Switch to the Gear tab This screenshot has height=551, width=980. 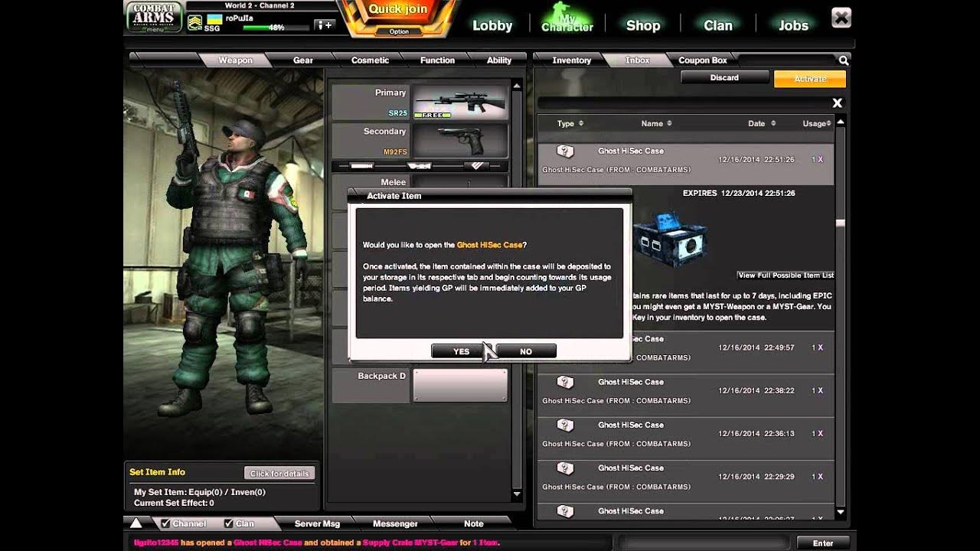tap(302, 60)
